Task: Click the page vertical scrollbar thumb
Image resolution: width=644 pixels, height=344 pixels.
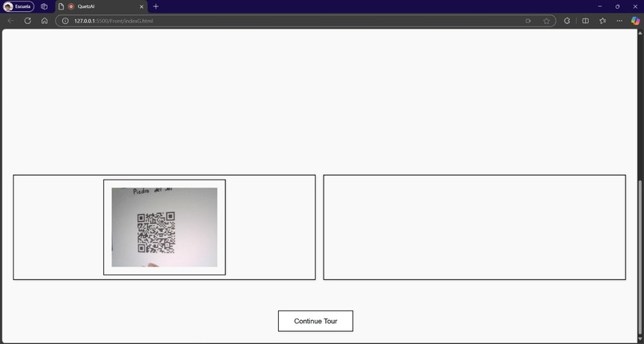Action: 640,259
